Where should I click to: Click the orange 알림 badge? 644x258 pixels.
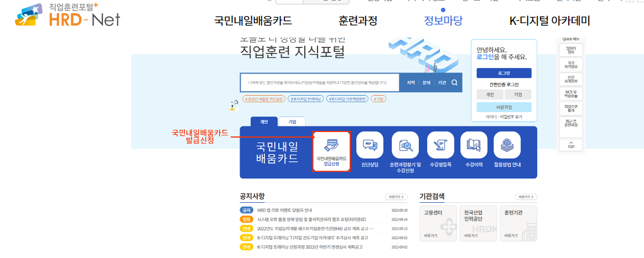coord(246,219)
